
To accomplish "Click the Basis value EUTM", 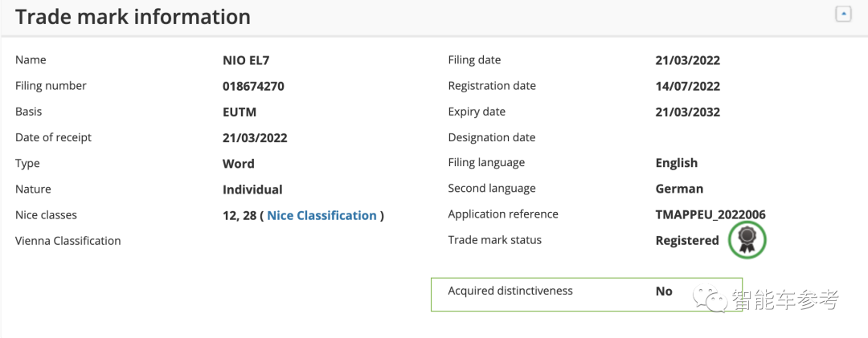I will coord(240,112).
